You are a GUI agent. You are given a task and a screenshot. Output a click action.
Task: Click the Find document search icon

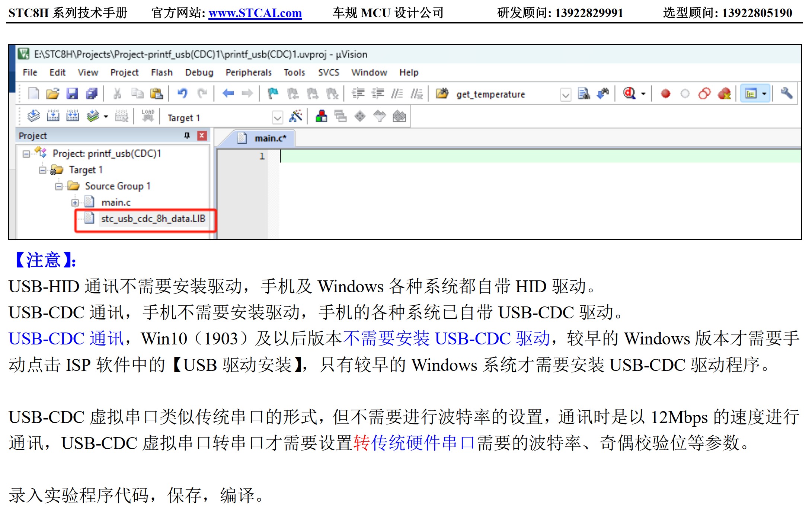(584, 93)
